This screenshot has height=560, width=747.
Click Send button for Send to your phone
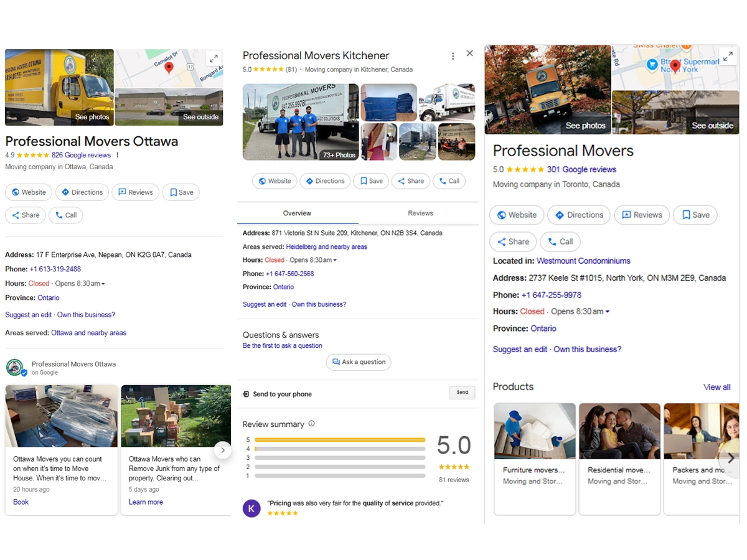463,393
